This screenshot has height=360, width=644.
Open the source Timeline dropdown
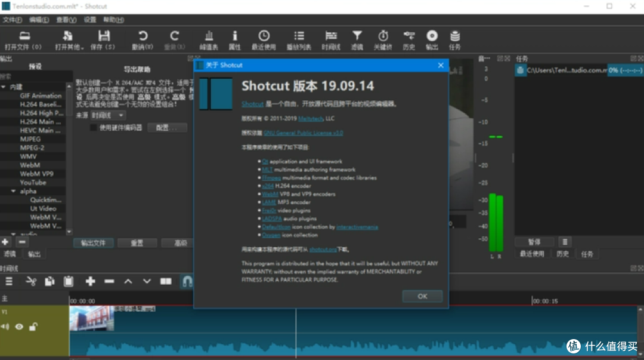click(x=107, y=116)
